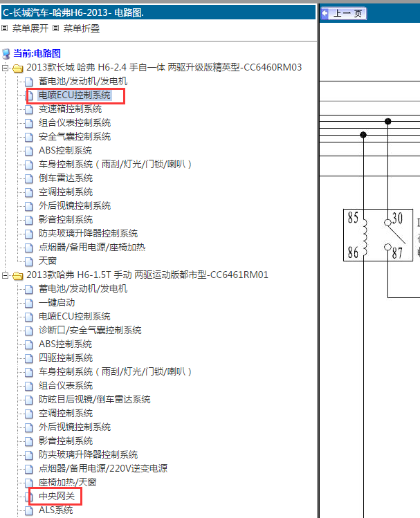The width and height of the screenshot is (420, 518).
Task: Open 电喷ECU控制系统 under H6-1.5T
Action: click(x=75, y=317)
